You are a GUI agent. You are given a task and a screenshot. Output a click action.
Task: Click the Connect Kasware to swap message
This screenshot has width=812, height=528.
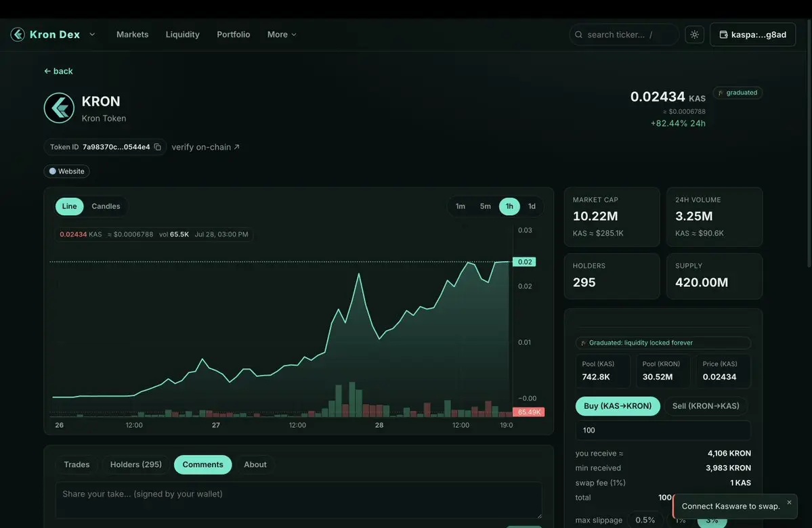point(731,506)
